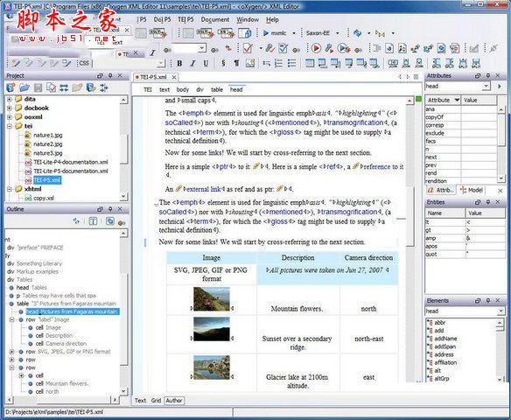This screenshot has height=420, width=511.
Task: Click the 'reference to it' link
Action: pos(383,166)
